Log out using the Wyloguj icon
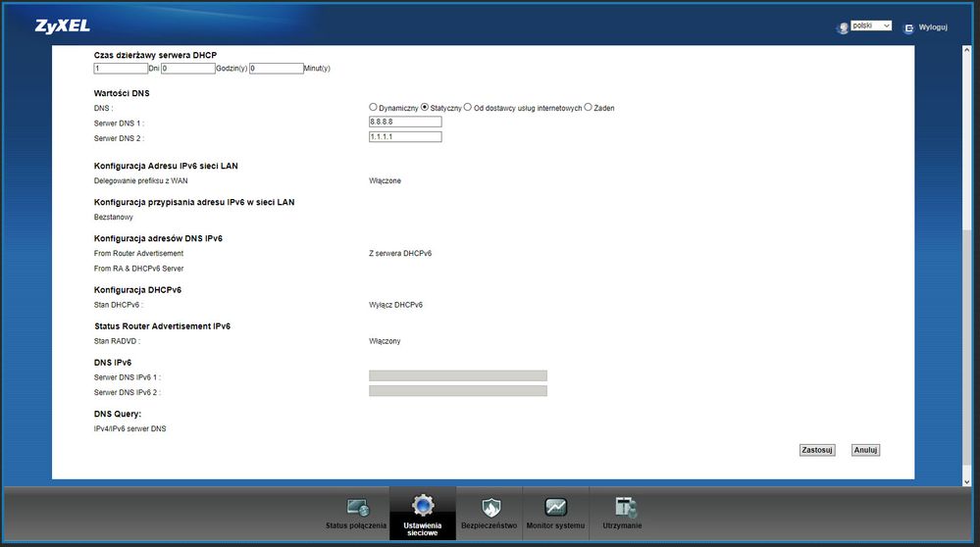The height and width of the screenshot is (547, 980). tap(908, 27)
